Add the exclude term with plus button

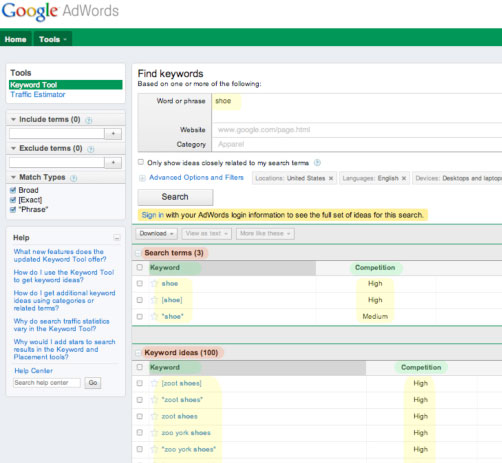click(113, 163)
